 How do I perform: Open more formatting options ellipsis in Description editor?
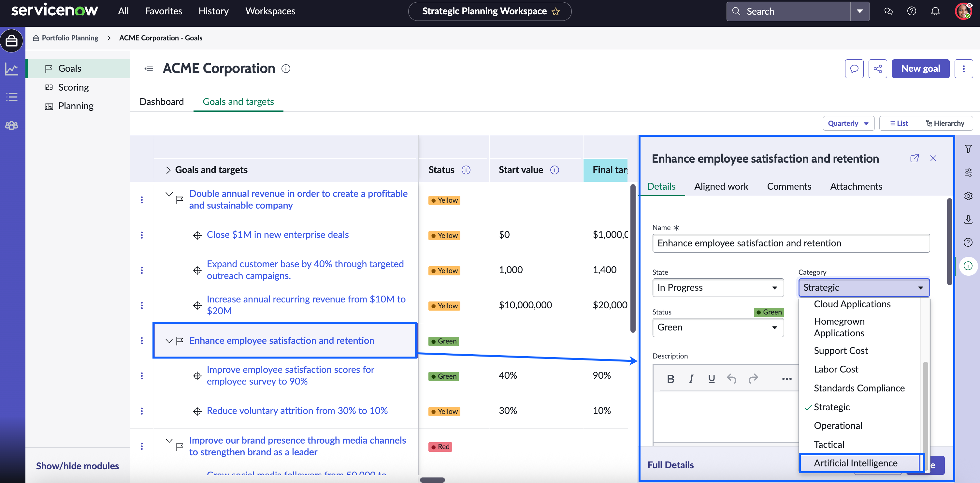tap(787, 379)
